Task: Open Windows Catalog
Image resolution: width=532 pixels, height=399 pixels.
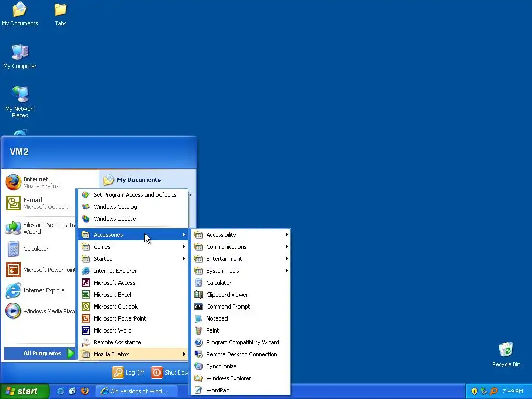Action: pyautogui.click(x=134, y=207)
